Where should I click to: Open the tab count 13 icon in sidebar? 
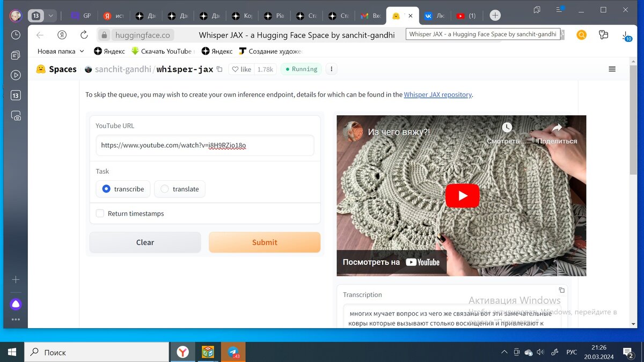[16, 95]
